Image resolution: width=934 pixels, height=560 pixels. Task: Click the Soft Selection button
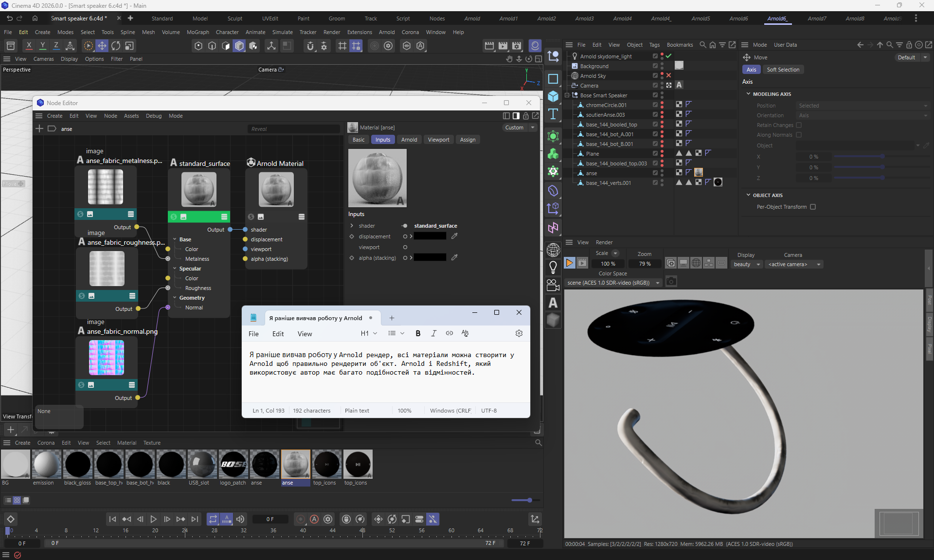pyautogui.click(x=783, y=70)
